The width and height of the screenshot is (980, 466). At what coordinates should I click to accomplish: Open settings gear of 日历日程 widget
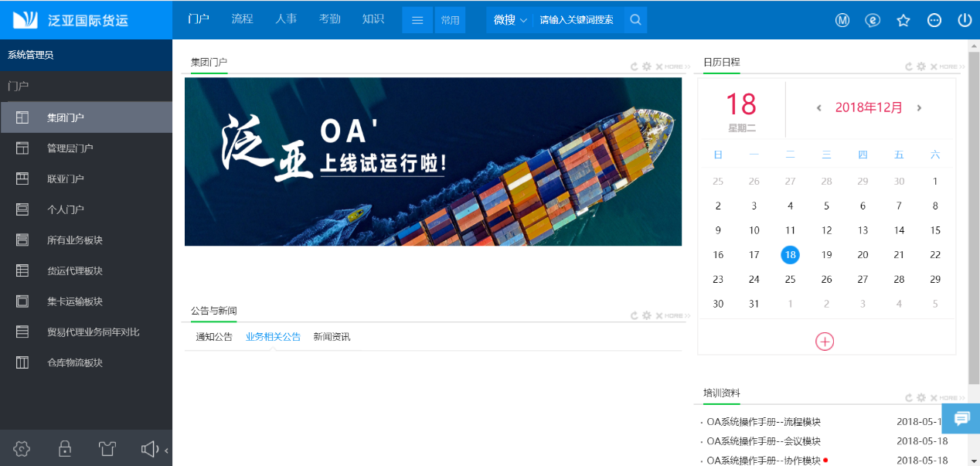(921, 66)
